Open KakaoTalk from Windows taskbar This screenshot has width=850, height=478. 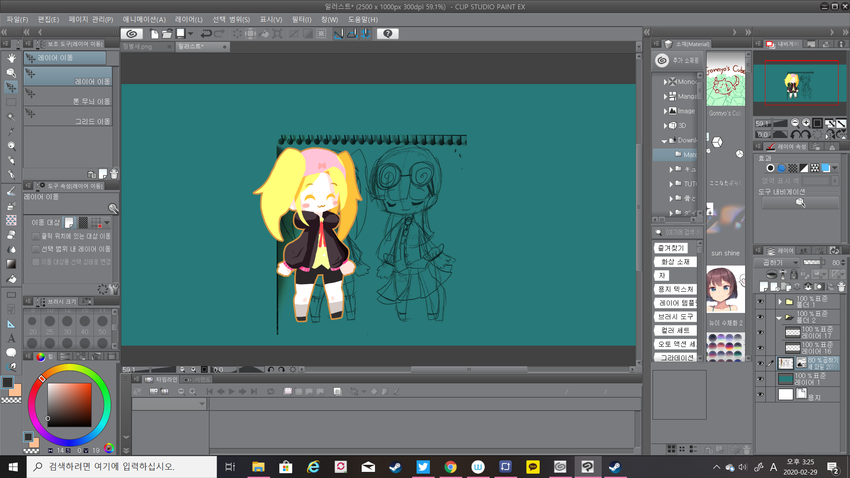pyautogui.click(x=532, y=467)
